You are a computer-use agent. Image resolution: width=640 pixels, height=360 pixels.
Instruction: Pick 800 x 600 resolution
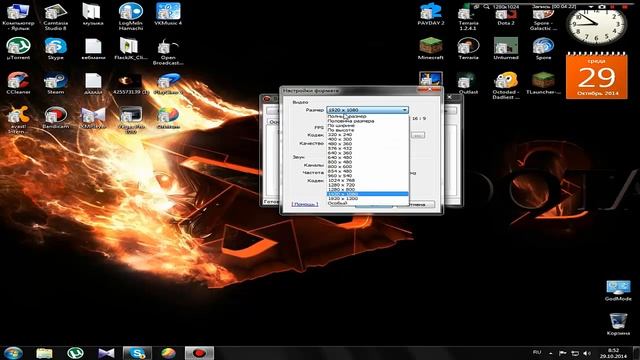368,167
